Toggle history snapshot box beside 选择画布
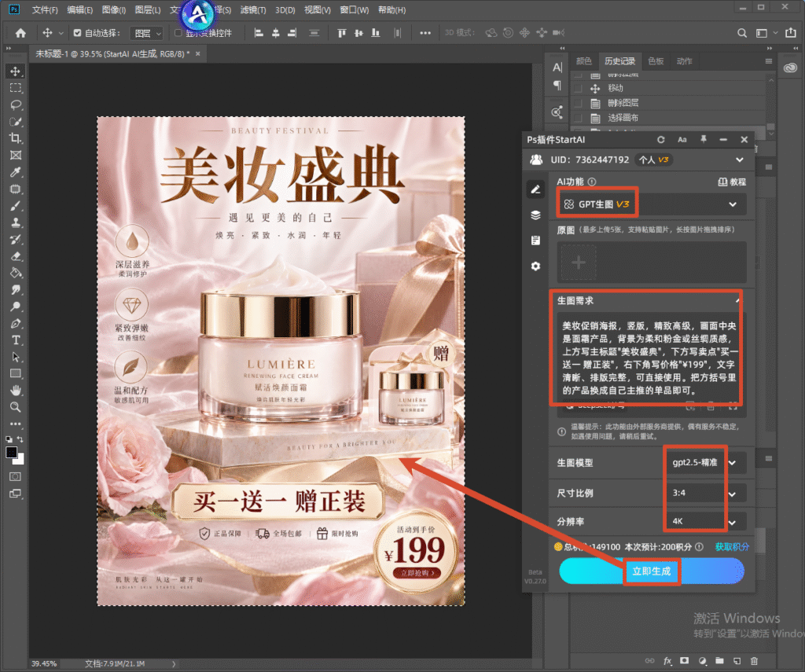805x672 pixels. coord(579,118)
